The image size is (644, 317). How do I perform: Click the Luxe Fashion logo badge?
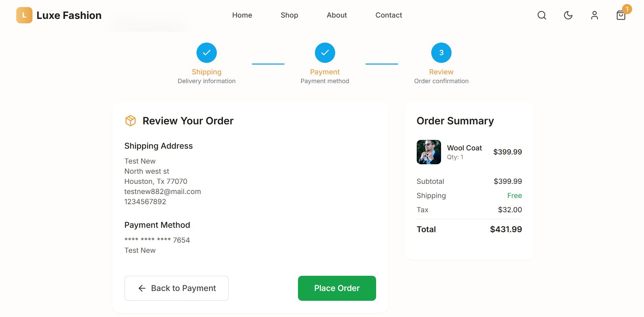point(24,15)
